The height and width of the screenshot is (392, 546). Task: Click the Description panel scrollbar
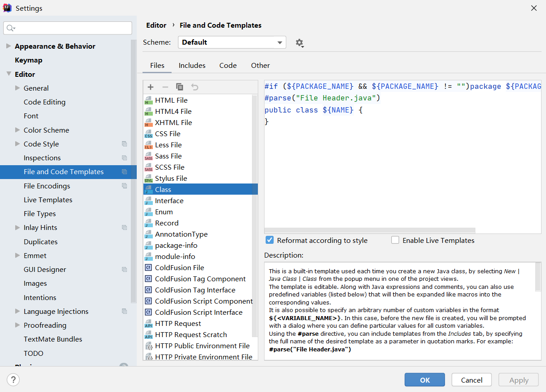(538, 277)
